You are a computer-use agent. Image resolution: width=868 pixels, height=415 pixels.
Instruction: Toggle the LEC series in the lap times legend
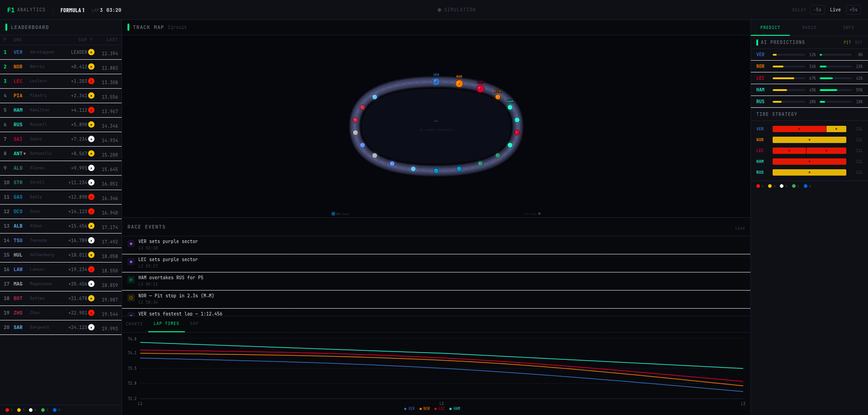click(x=439, y=409)
